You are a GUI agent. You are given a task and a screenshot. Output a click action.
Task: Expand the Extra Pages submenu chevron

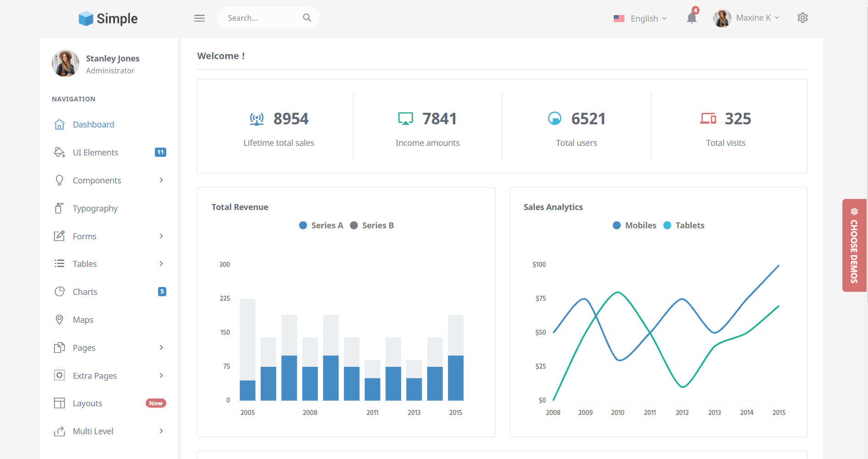(x=161, y=376)
